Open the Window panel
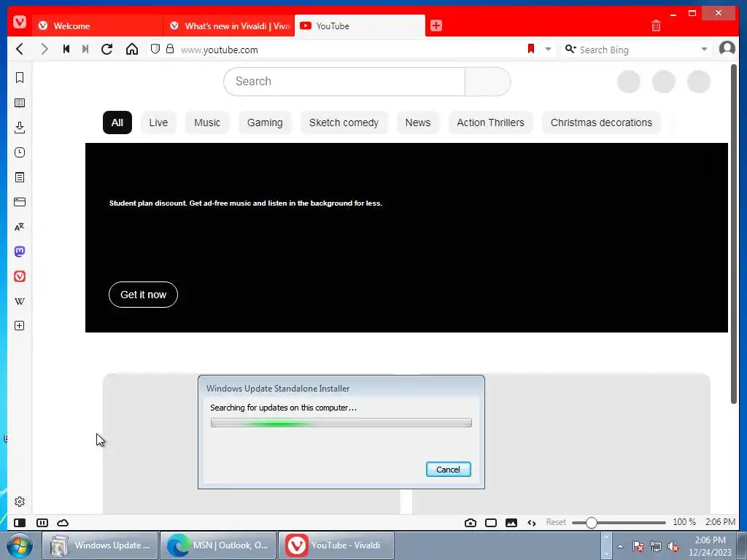This screenshot has height=560, width=747. coord(20,202)
